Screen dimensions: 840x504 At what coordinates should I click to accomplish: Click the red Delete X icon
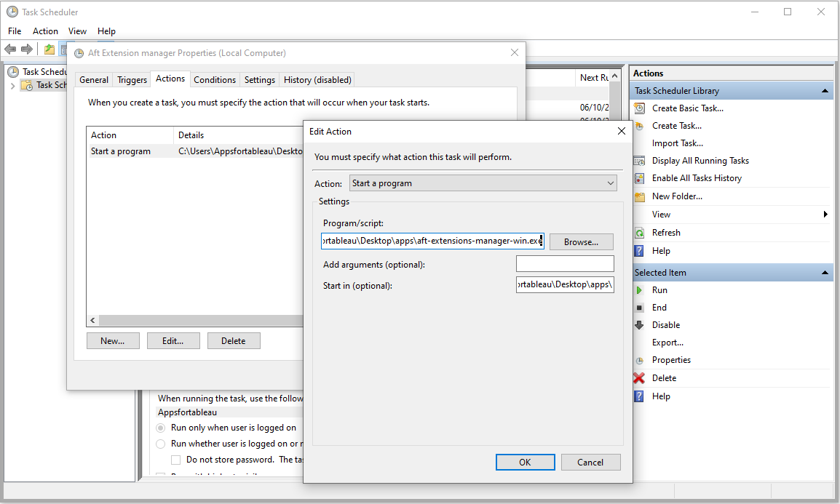pyautogui.click(x=639, y=378)
